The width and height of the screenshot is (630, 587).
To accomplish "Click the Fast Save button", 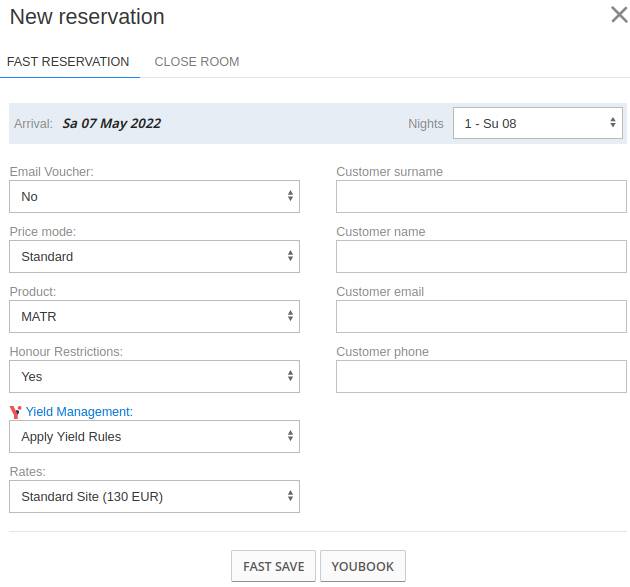I will coord(274,566).
